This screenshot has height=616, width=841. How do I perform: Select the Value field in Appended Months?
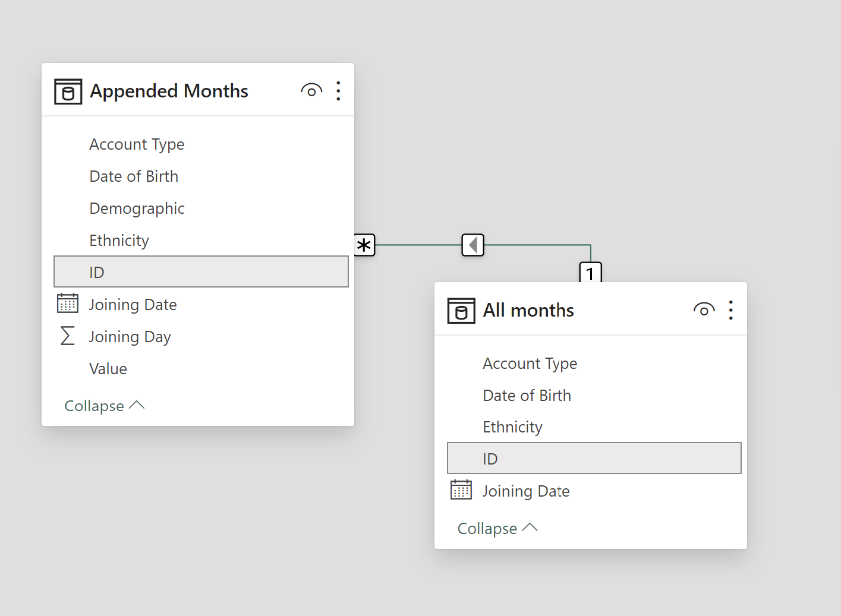[108, 369]
